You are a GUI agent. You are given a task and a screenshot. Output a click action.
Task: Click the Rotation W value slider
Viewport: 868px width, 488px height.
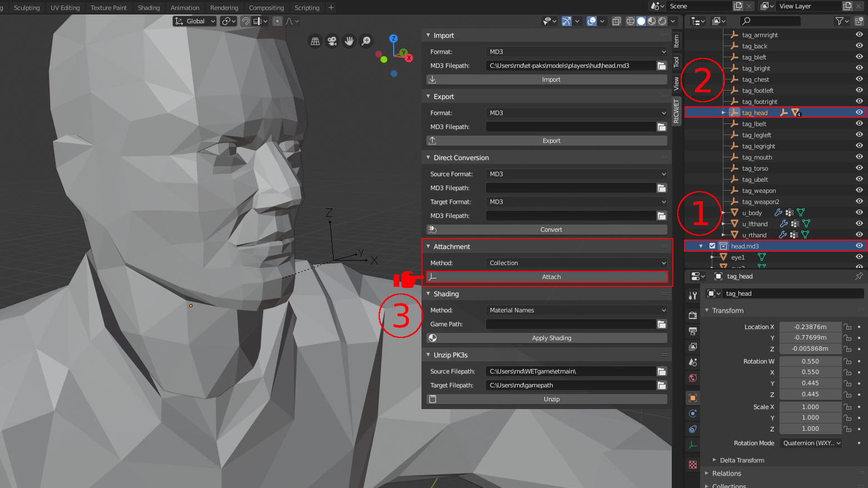coord(810,361)
